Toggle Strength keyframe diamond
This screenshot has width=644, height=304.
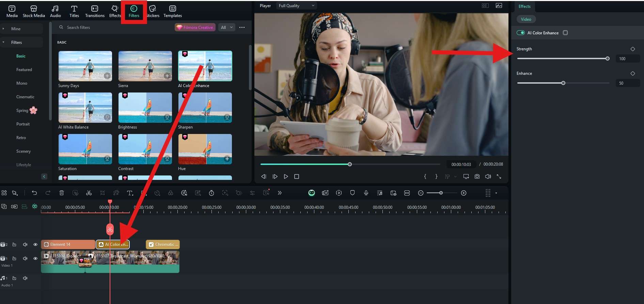(633, 49)
